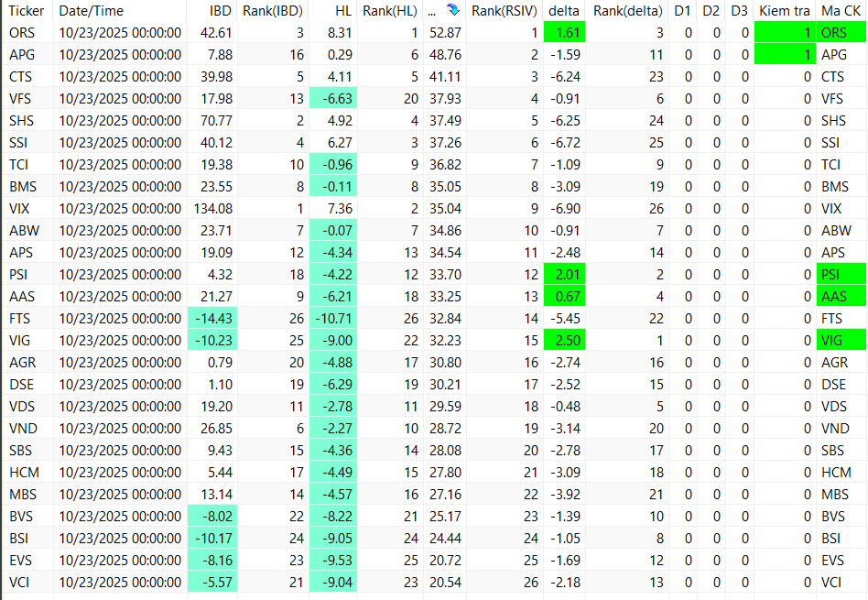Screen dimensions: 868x600
Task: Select the APS ticker in first column
Action: pos(21,253)
